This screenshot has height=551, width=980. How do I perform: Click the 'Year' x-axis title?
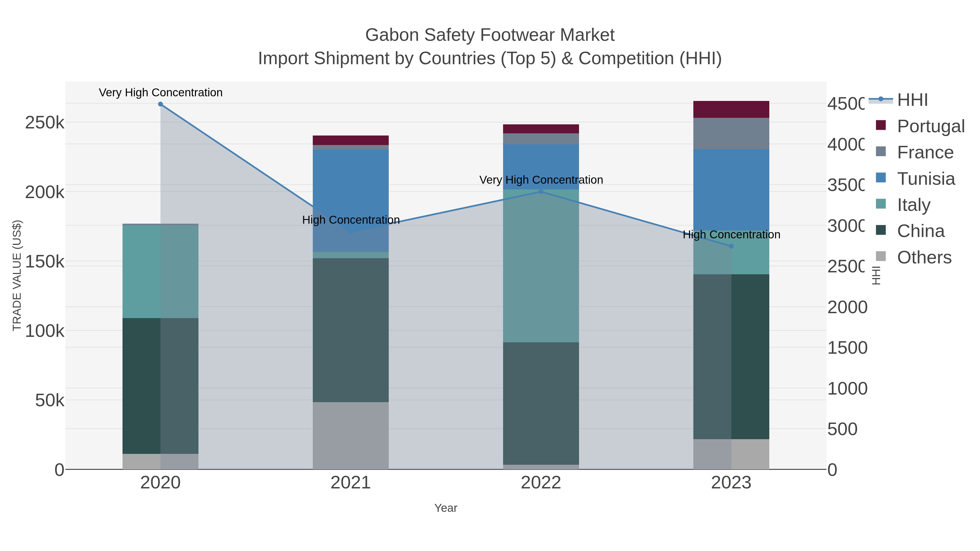point(446,508)
